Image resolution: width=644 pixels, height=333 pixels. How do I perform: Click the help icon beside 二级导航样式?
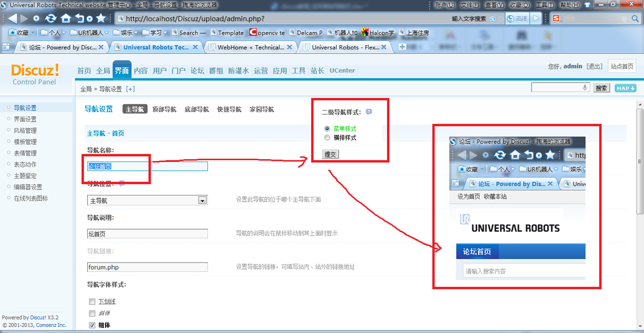(369, 112)
